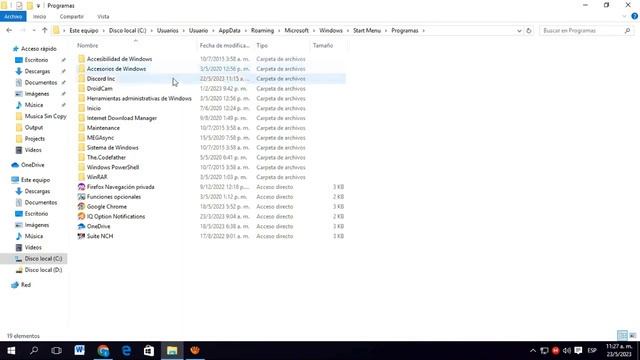640x360 pixels.
Task: Select Este equipo in navigation pane
Action: tap(36, 180)
